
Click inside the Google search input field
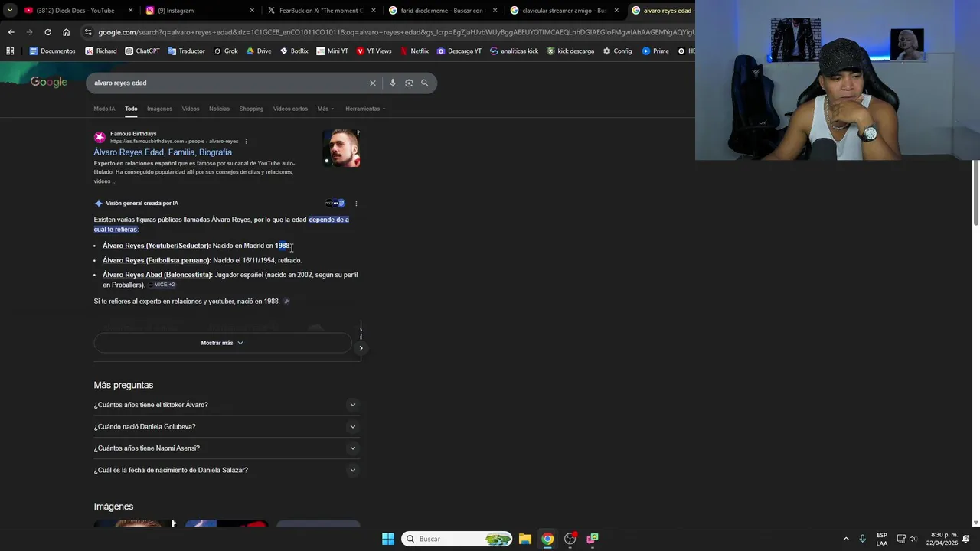pyautogui.click(x=230, y=83)
